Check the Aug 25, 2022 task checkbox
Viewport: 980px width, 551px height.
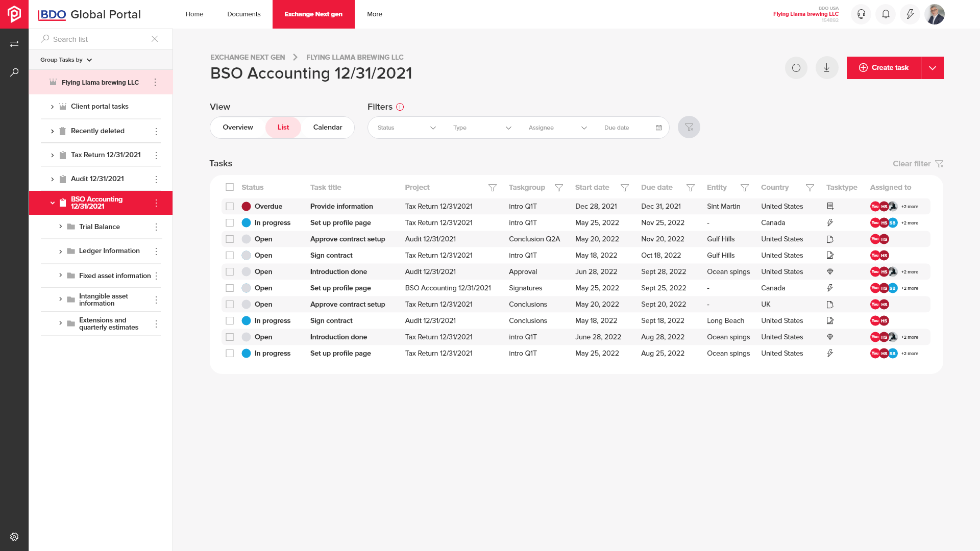[x=230, y=354]
